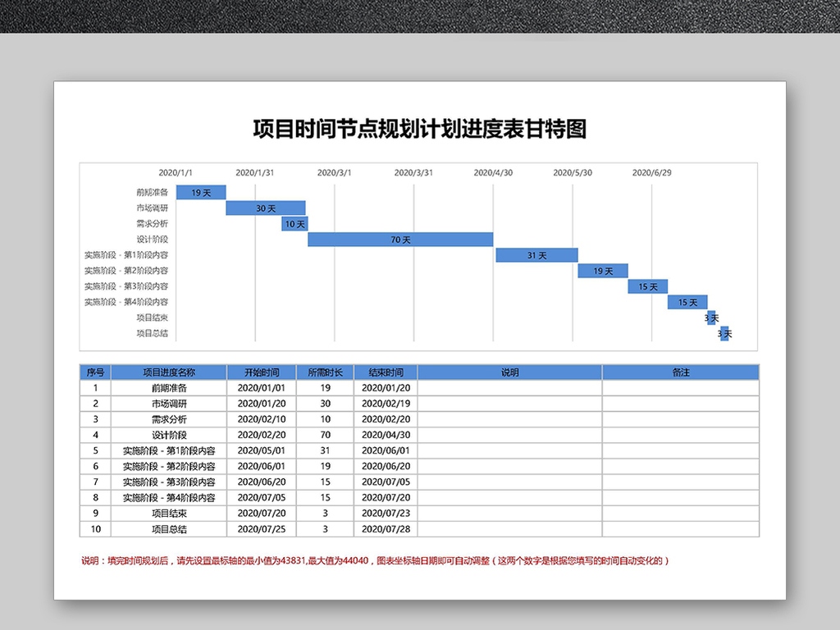This screenshot has height=630, width=840.
Task: Click the end date cell 2020/04/30
Action: click(386, 435)
